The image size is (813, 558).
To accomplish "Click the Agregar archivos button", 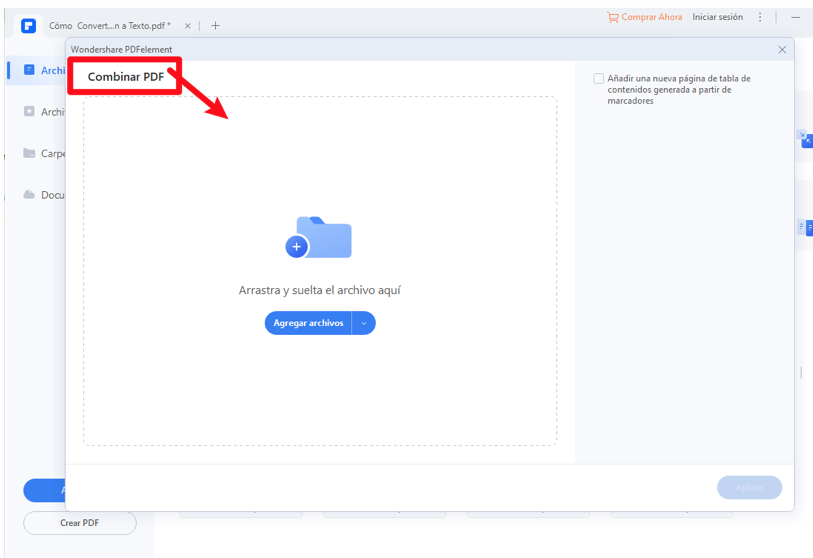I will click(x=309, y=323).
